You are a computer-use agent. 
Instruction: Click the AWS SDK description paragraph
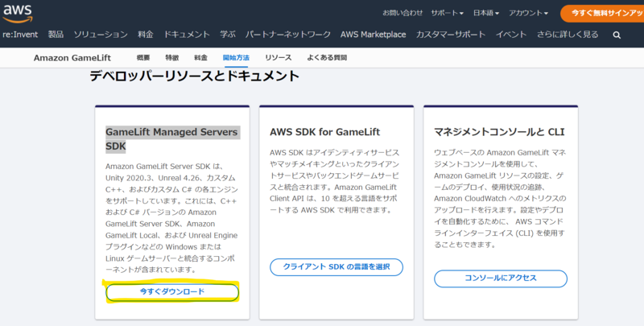pyautogui.click(x=334, y=181)
